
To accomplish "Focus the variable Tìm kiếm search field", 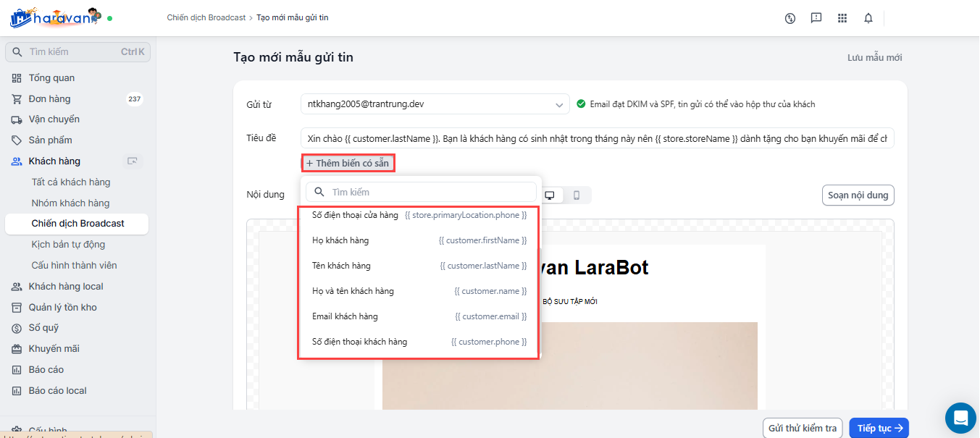I will [422, 192].
